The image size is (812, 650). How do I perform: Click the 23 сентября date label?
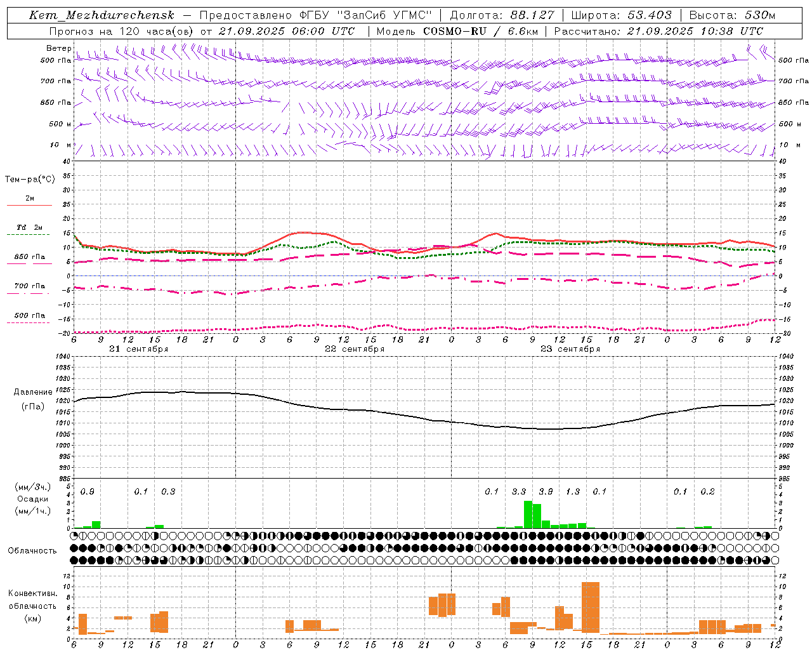[x=570, y=348]
